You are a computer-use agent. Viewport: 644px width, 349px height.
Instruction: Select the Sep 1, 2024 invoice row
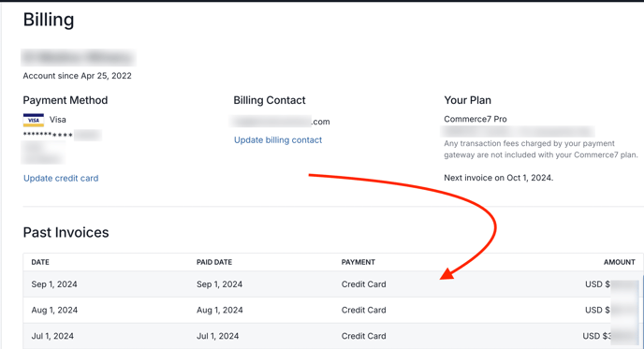click(333, 284)
